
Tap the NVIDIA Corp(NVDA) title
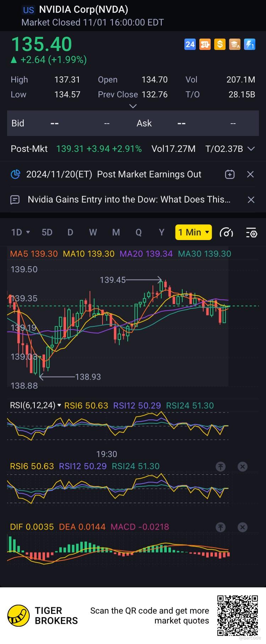(83, 10)
